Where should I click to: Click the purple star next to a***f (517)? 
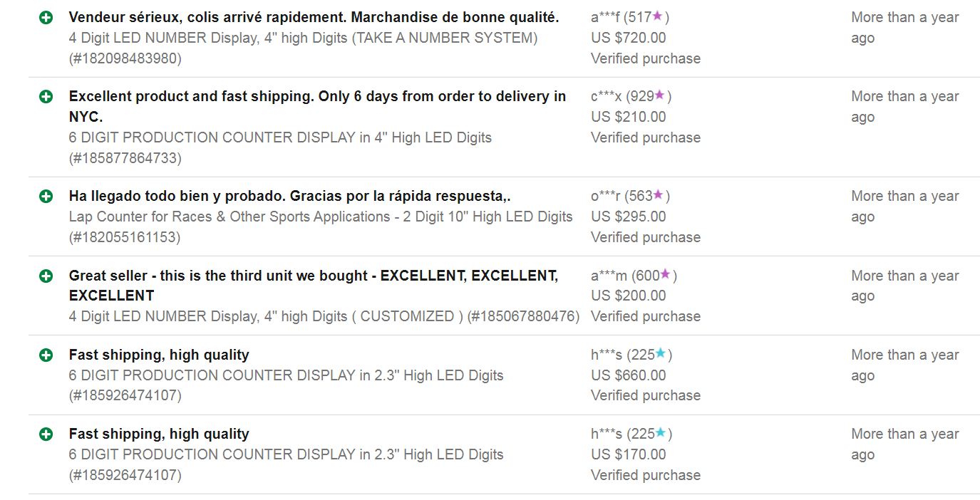point(658,16)
